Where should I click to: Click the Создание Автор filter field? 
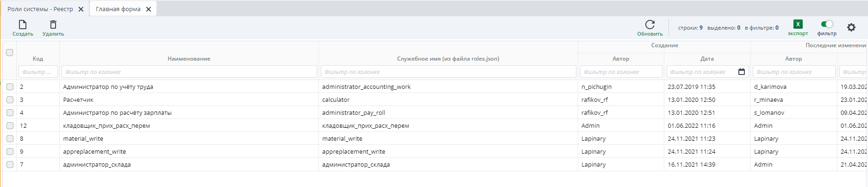(x=621, y=72)
